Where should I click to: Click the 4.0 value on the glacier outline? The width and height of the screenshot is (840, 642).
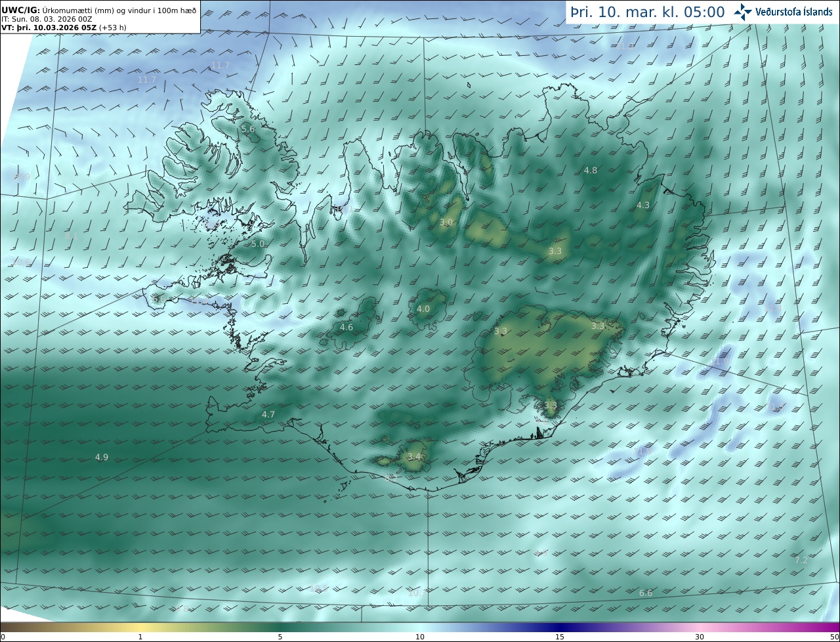[423, 309]
